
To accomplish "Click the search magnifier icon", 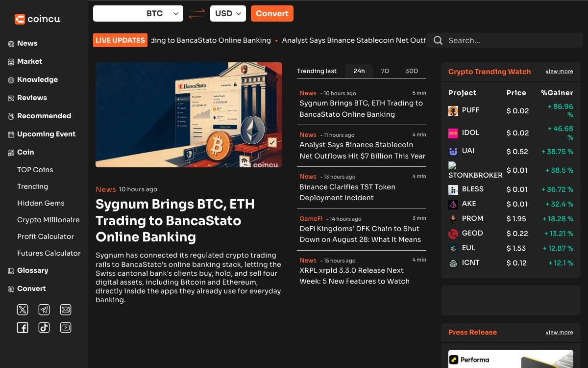I will tap(438, 40).
